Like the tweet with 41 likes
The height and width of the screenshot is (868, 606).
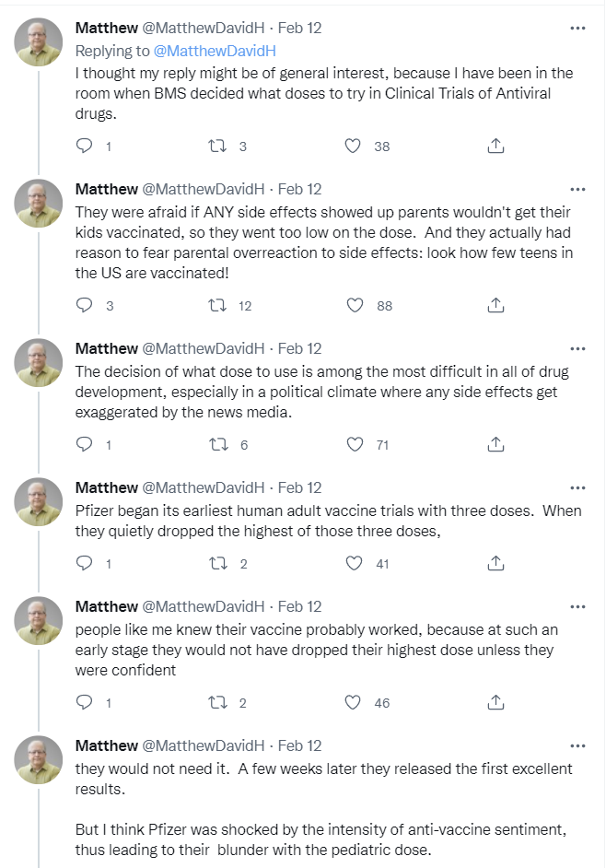coord(354,563)
